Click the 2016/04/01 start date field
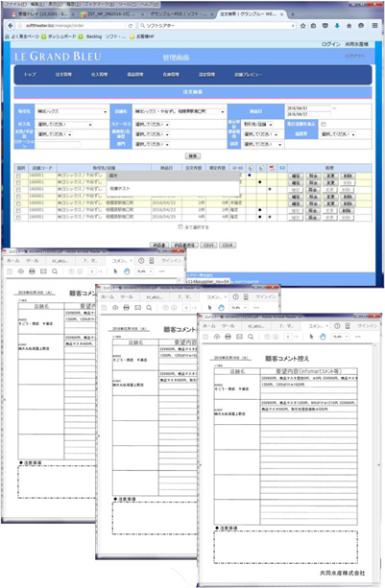This screenshot has height=588, width=385. (308, 108)
